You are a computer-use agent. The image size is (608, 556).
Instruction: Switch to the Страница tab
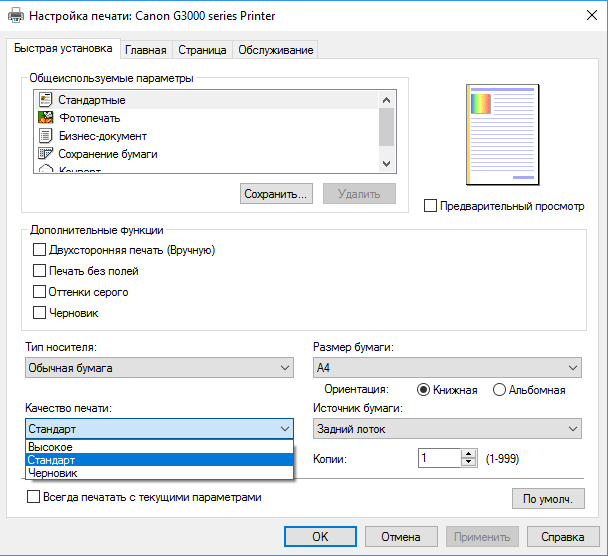pyautogui.click(x=202, y=50)
